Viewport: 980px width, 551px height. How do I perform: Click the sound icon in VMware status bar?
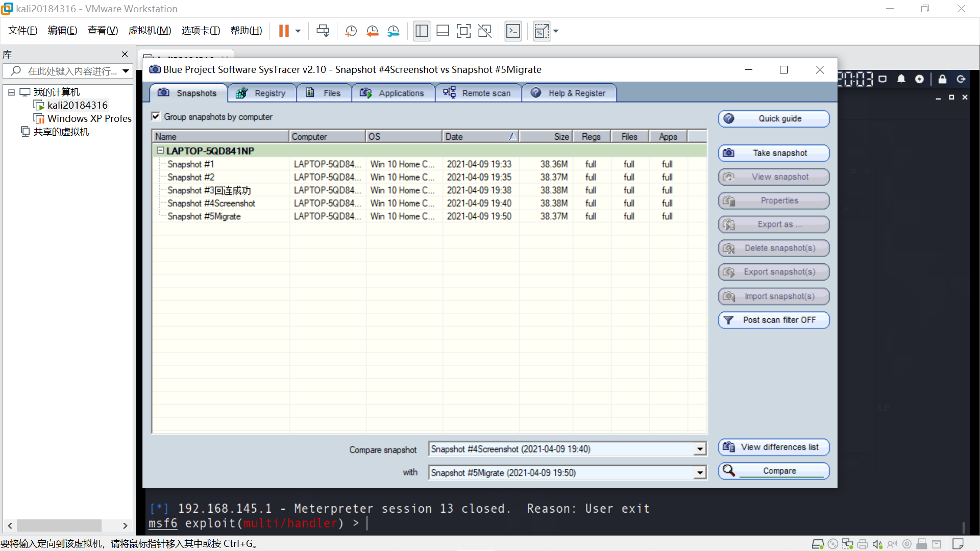coord(877,544)
